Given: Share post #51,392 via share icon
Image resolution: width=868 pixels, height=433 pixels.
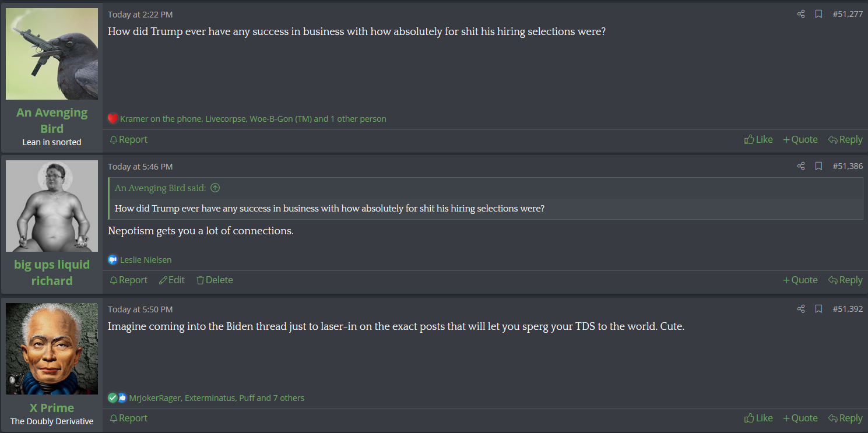Looking at the screenshot, I should 801,309.
